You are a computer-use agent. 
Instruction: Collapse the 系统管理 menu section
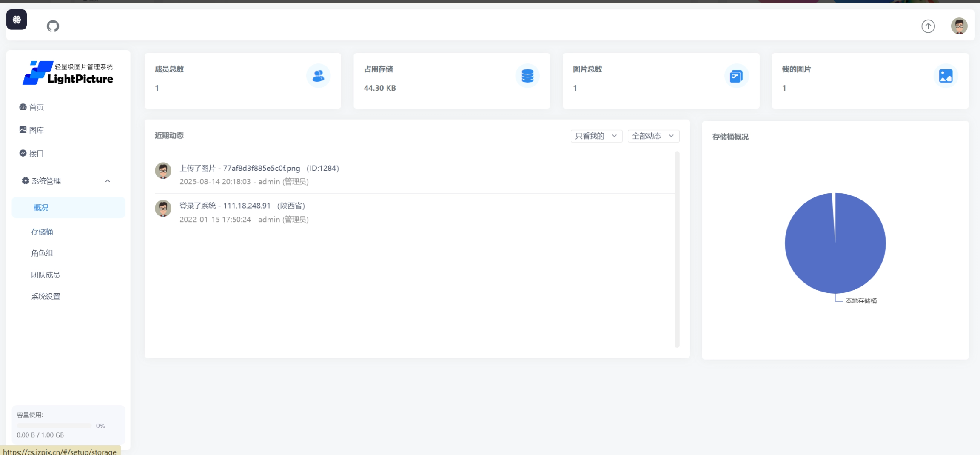pos(108,181)
